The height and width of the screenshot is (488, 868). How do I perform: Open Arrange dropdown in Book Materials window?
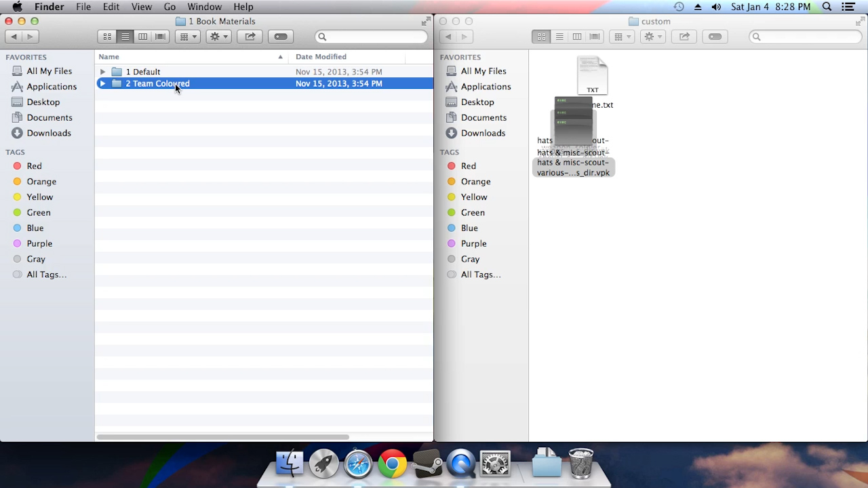(x=188, y=37)
